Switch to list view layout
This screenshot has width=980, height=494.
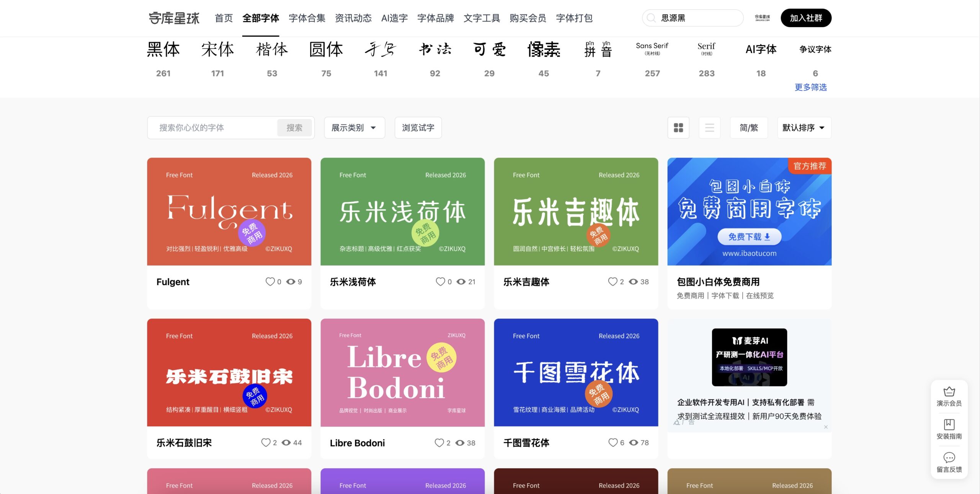(x=709, y=128)
